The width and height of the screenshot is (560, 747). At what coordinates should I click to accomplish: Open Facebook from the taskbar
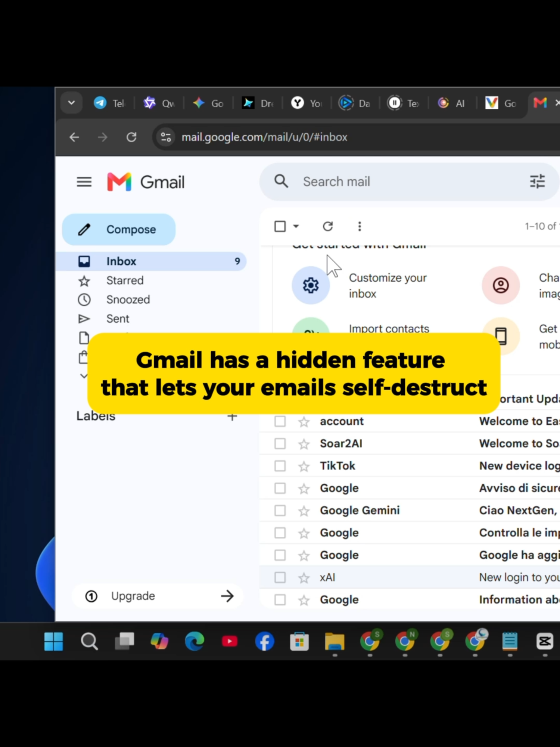coord(264,641)
